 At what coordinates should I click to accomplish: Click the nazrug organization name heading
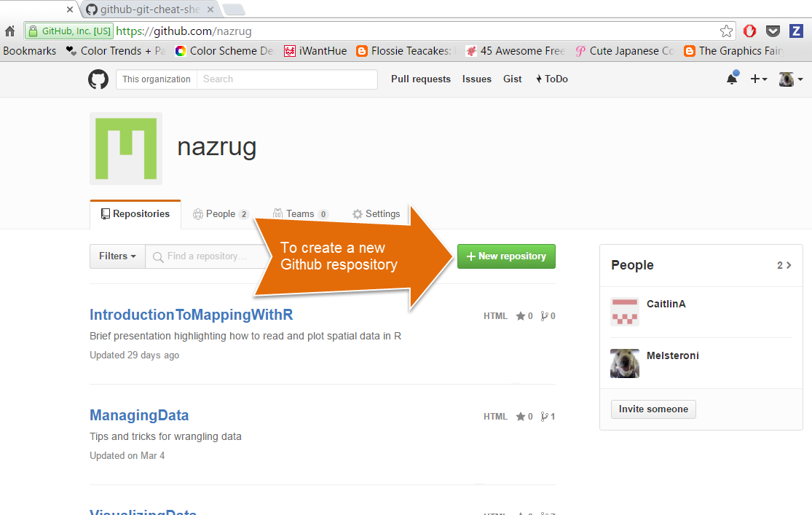(216, 146)
